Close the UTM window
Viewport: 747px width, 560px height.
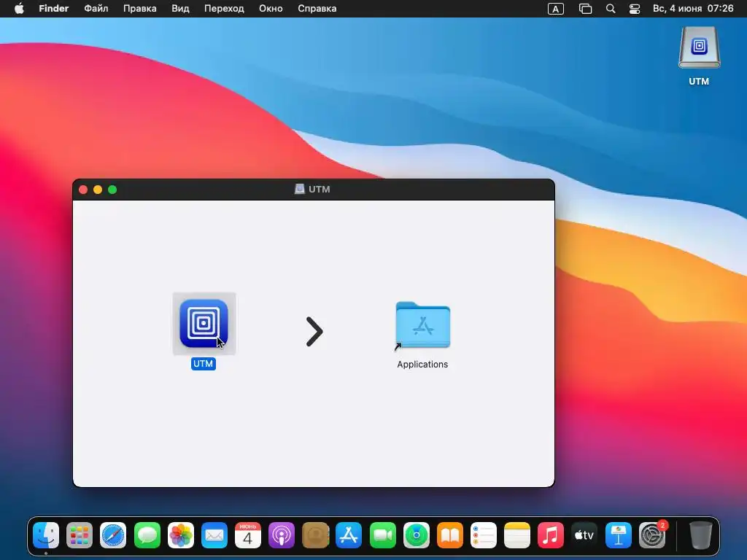83,190
